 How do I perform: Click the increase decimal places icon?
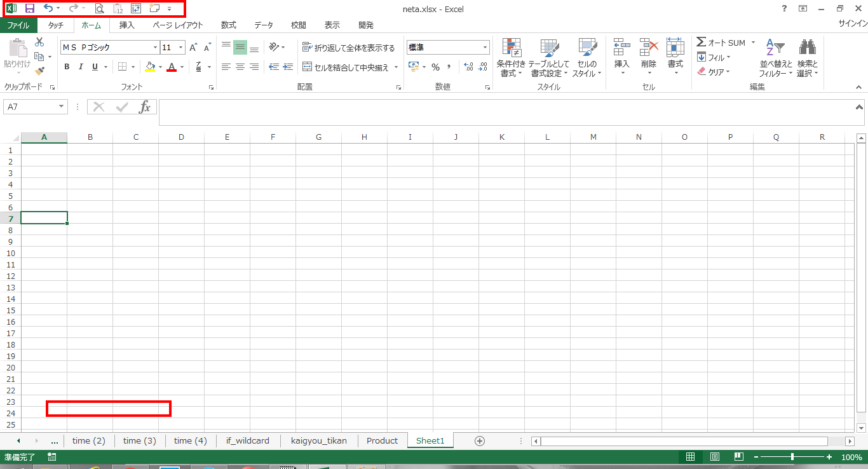click(x=468, y=66)
